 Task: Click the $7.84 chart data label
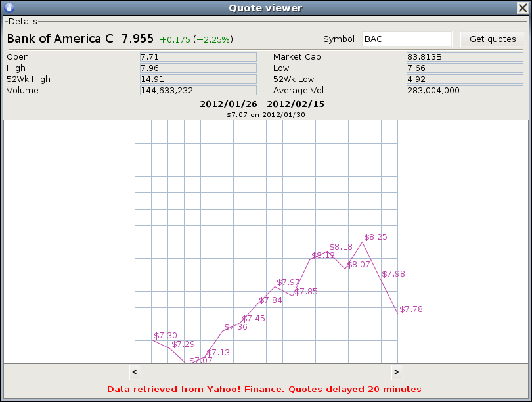point(271,300)
